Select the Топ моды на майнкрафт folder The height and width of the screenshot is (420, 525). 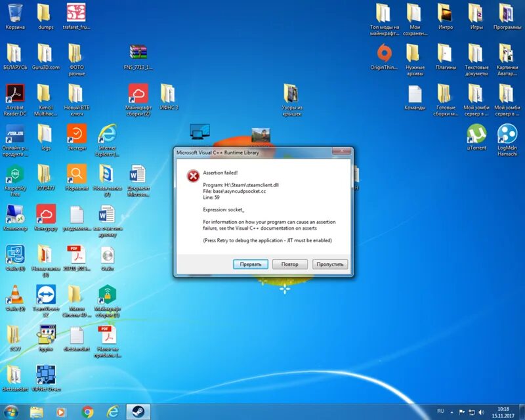tap(384, 20)
